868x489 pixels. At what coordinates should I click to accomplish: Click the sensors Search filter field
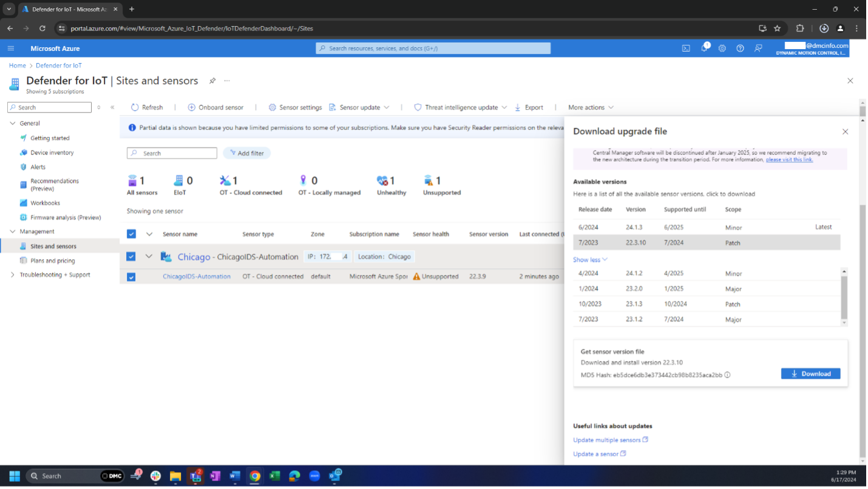tap(172, 153)
